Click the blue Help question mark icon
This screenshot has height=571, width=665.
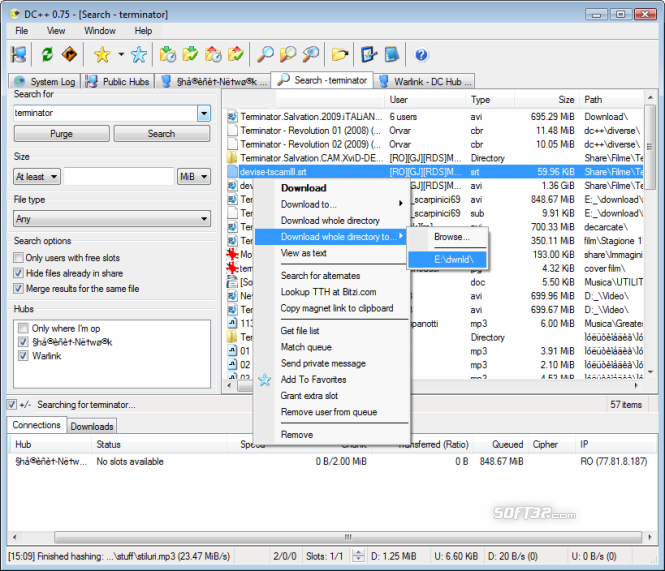click(421, 55)
